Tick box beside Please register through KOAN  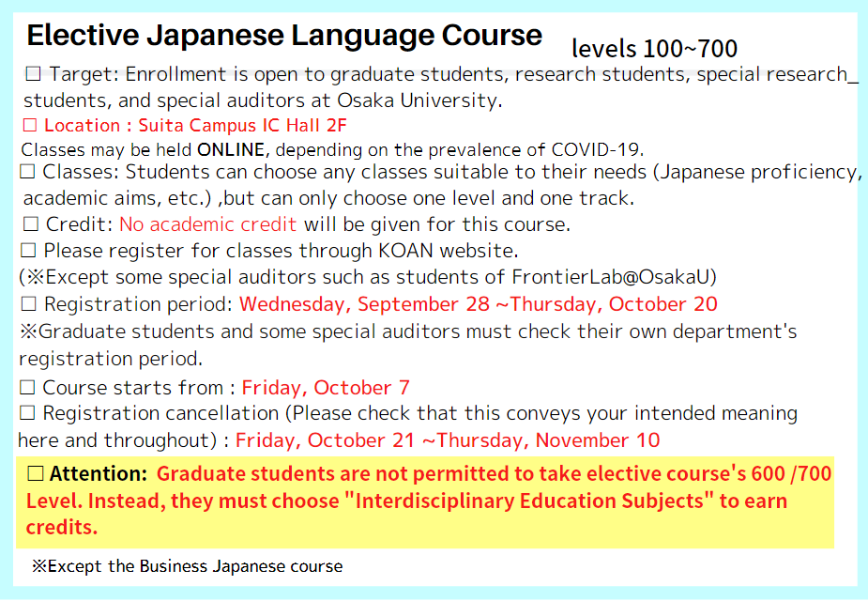pos(28,251)
